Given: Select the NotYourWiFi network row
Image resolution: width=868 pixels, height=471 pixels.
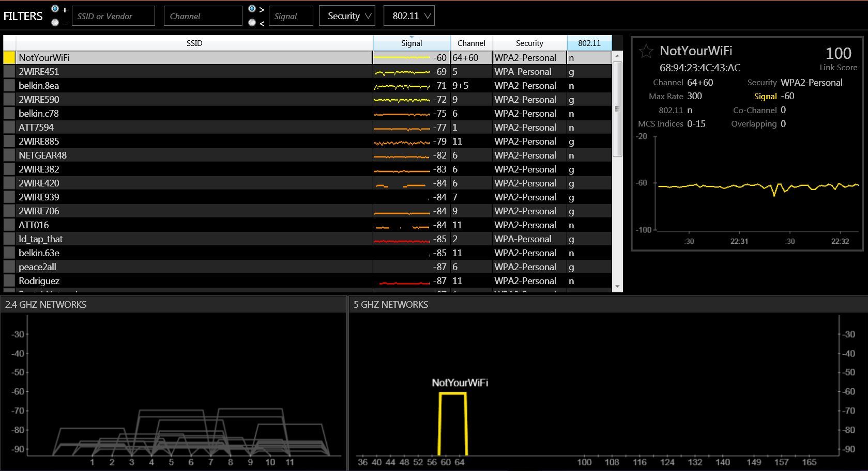Looking at the screenshot, I should pyautogui.click(x=307, y=57).
